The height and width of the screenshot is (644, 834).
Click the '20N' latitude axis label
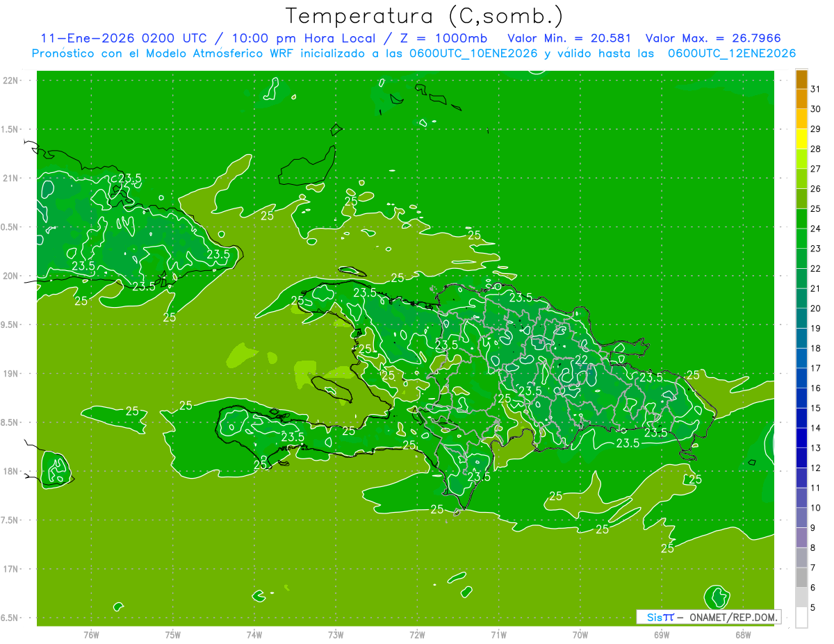pyautogui.click(x=11, y=276)
